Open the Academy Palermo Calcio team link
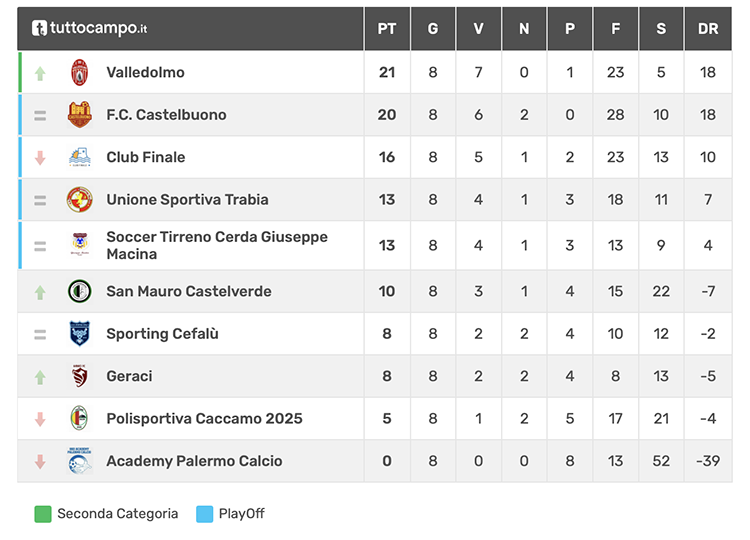 coord(194,461)
